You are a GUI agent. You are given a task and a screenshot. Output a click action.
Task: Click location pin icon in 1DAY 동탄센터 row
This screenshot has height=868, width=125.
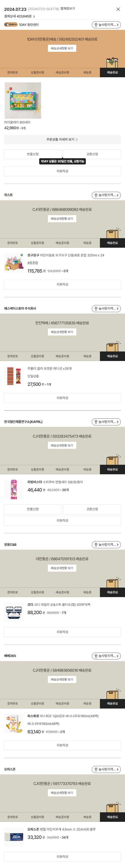(96, 25)
